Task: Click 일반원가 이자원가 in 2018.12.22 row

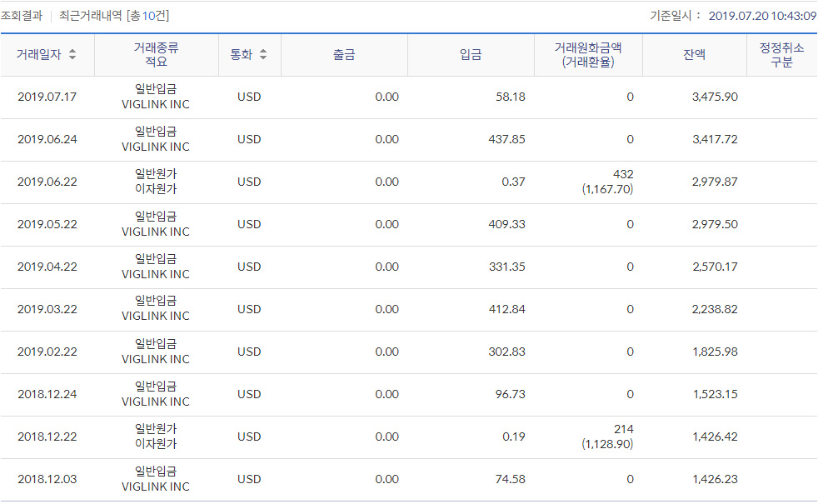Action: coord(156,437)
